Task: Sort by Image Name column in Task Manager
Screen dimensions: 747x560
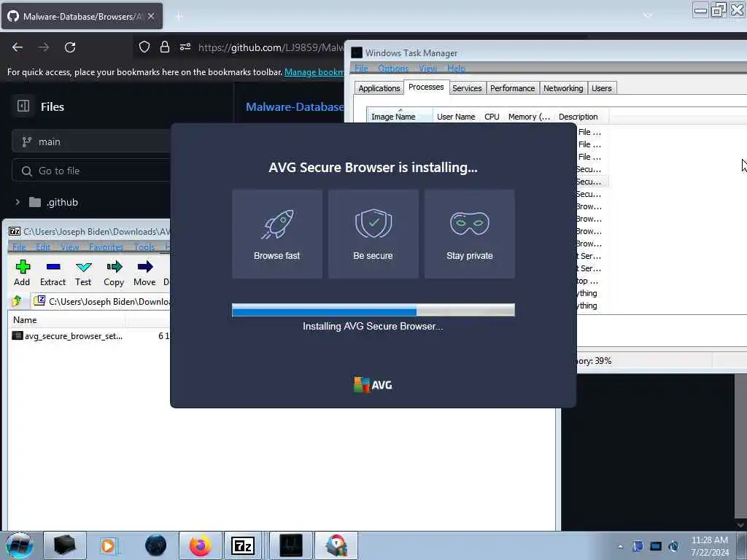Action: [x=399, y=117]
